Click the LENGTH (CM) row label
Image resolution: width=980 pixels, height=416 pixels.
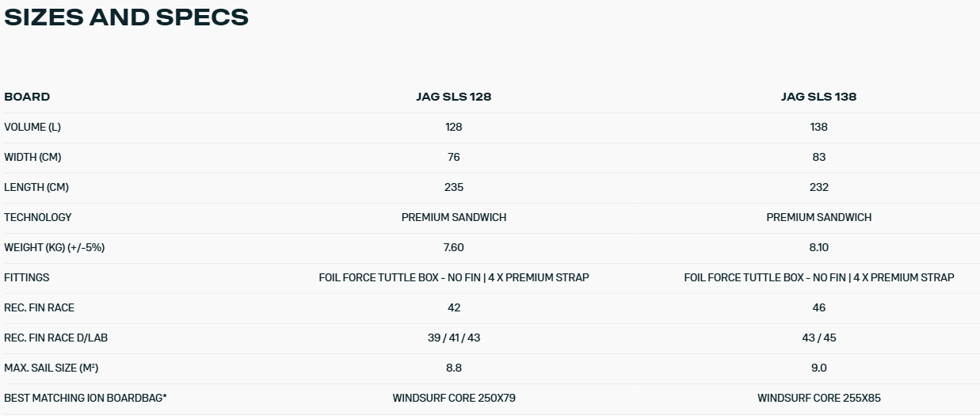pos(36,187)
